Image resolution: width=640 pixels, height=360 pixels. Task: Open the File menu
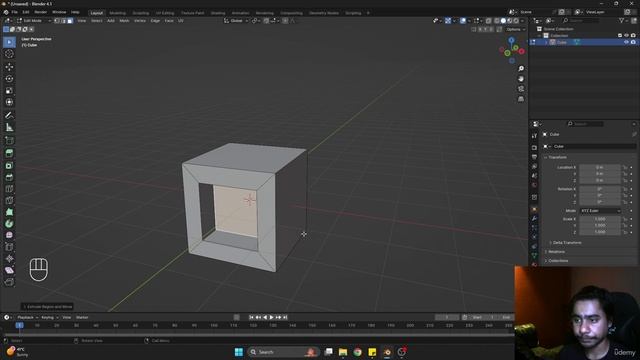click(14, 12)
